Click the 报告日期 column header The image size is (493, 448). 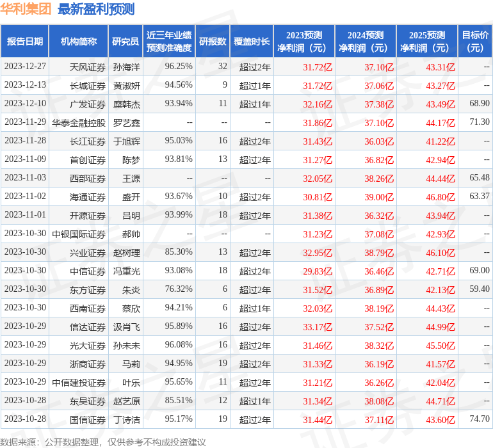coord(24,41)
